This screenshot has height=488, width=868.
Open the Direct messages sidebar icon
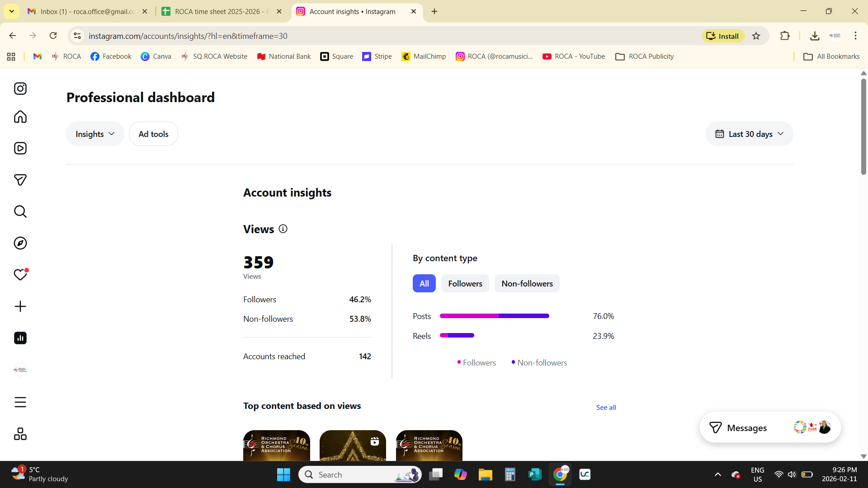pyautogui.click(x=20, y=180)
